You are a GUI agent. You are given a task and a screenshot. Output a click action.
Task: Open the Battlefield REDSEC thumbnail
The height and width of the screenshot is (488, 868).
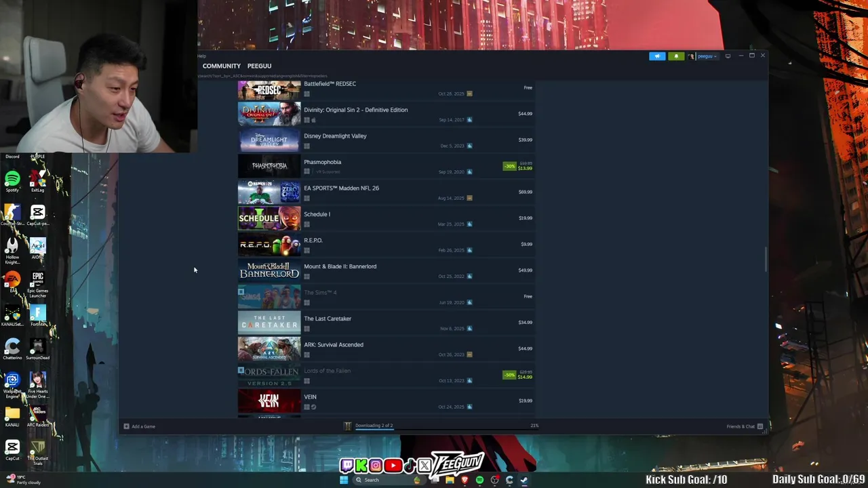(x=269, y=90)
